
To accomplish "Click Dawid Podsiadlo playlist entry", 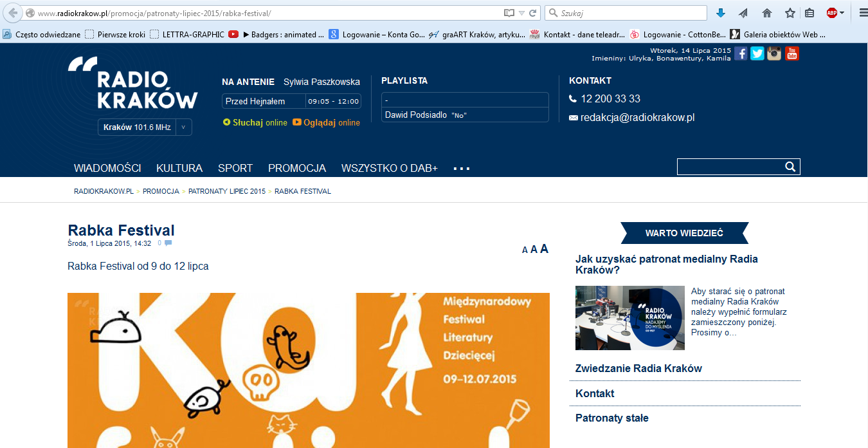I will [x=465, y=115].
